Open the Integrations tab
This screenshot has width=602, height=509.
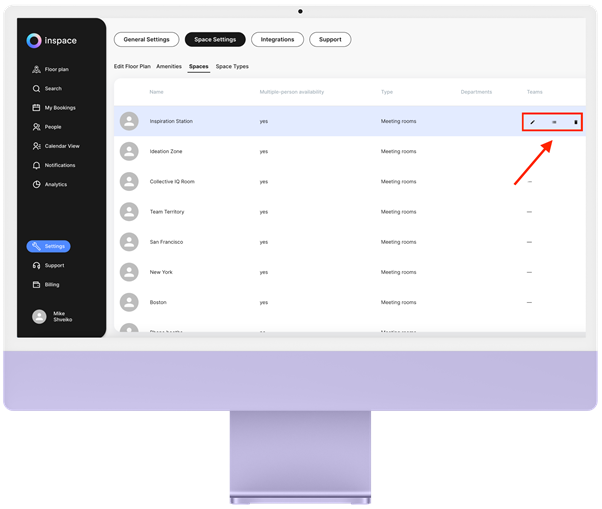277,40
